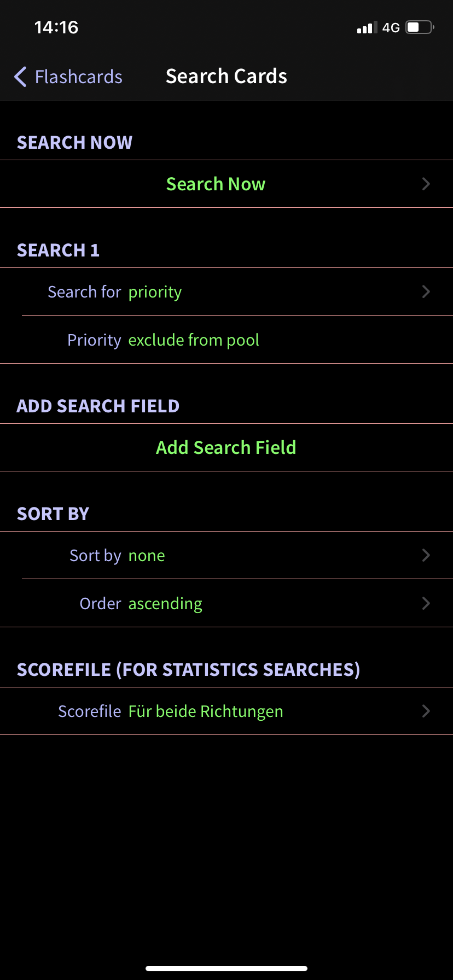
Task: Select the priority search type value
Action: click(155, 293)
